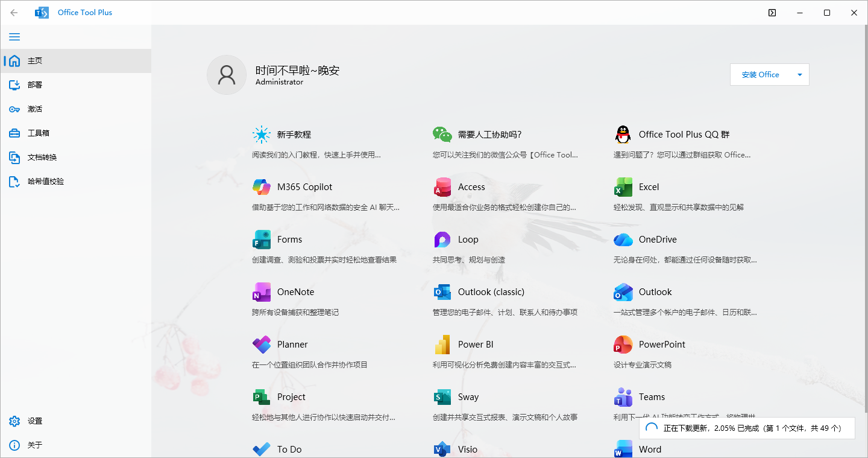
Task: Click the Access database icon
Action: (x=442, y=187)
